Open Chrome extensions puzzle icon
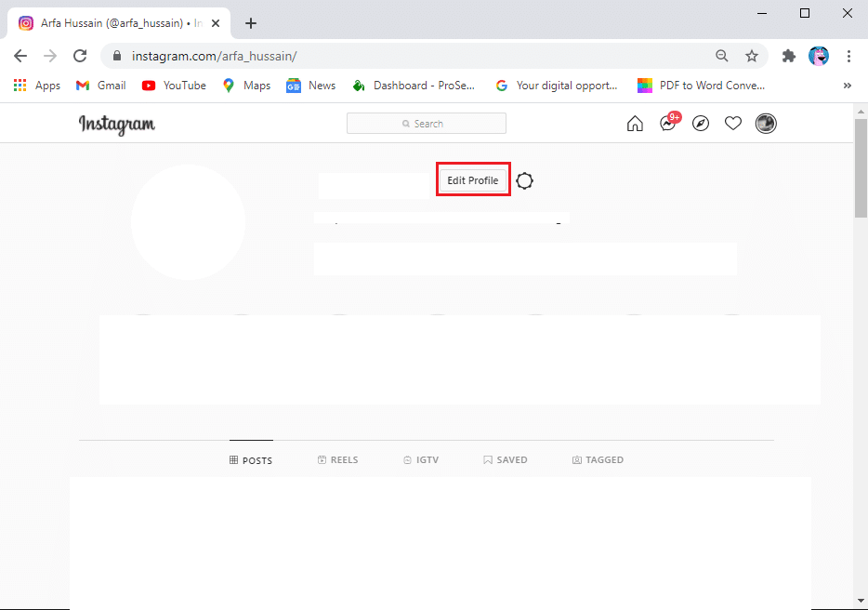 pos(789,56)
